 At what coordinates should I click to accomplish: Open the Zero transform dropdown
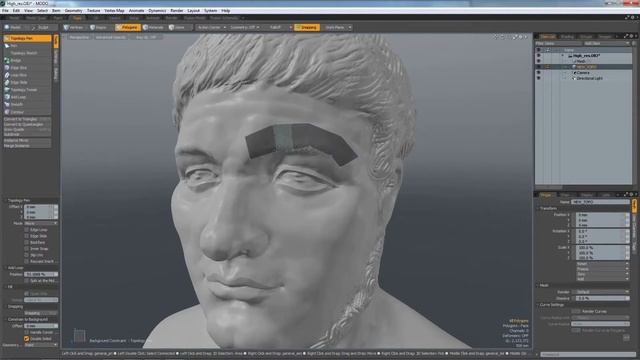point(602,274)
